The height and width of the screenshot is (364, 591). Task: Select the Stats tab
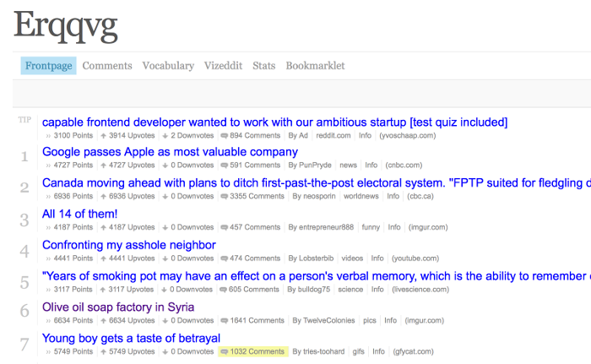[x=263, y=66]
